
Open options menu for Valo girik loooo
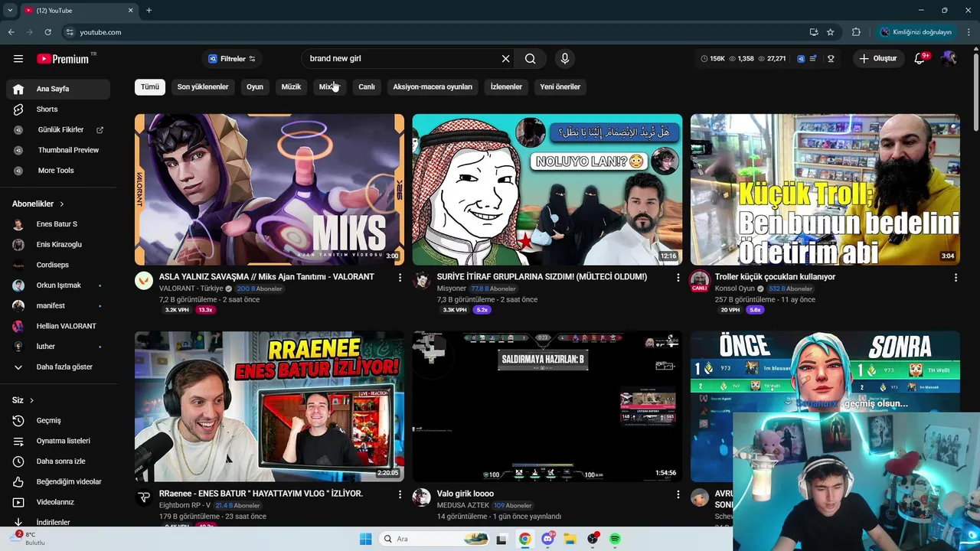click(x=678, y=495)
